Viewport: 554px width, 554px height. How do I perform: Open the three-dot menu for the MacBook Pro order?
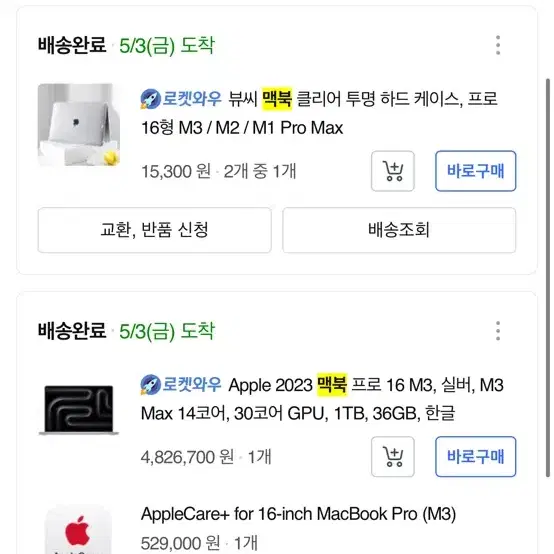coord(498,331)
